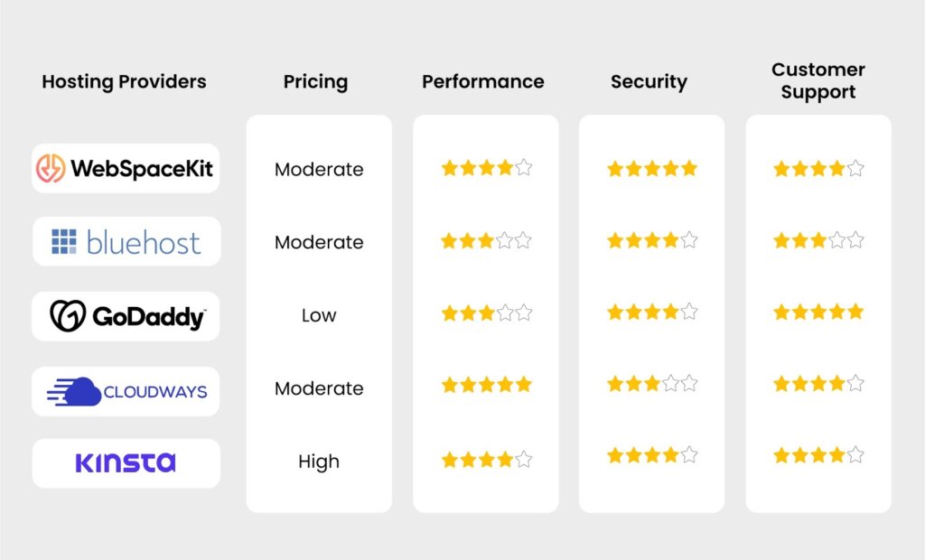Select the Customer Support column header
Viewport: 925px width, 560px height.
point(818,81)
